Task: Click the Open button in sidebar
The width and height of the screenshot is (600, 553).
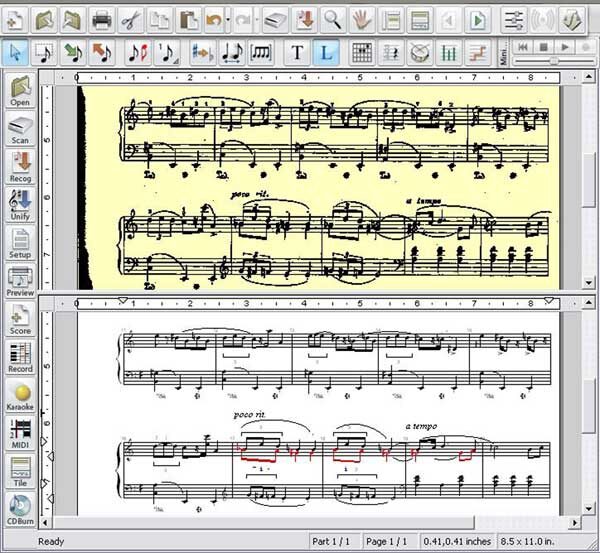Action: (20, 90)
